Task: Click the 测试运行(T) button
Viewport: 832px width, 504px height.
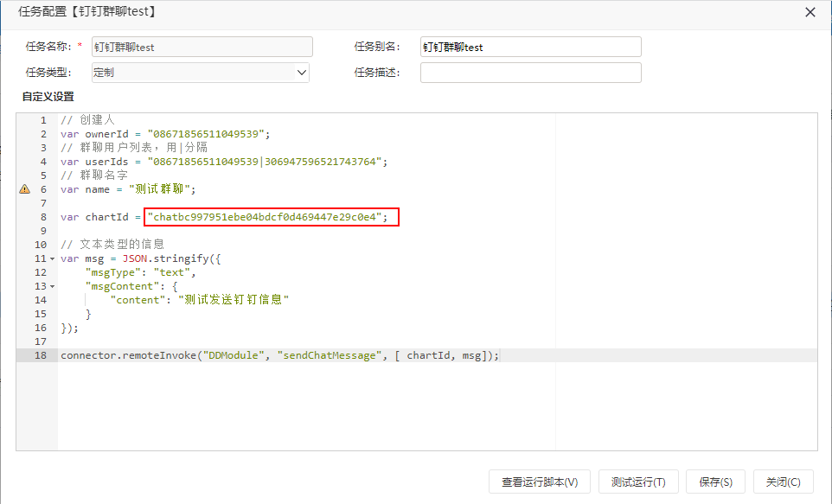Action: [637, 482]
